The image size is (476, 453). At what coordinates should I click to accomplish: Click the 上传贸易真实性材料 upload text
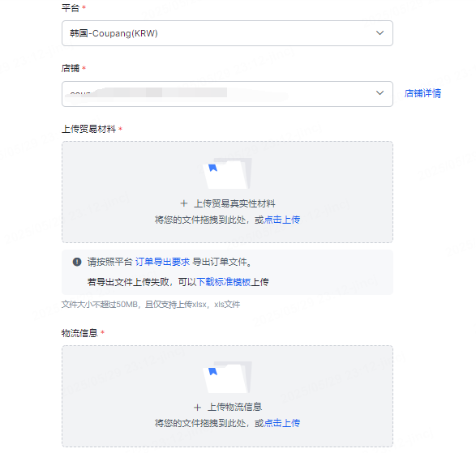click(x=234, y=203)
